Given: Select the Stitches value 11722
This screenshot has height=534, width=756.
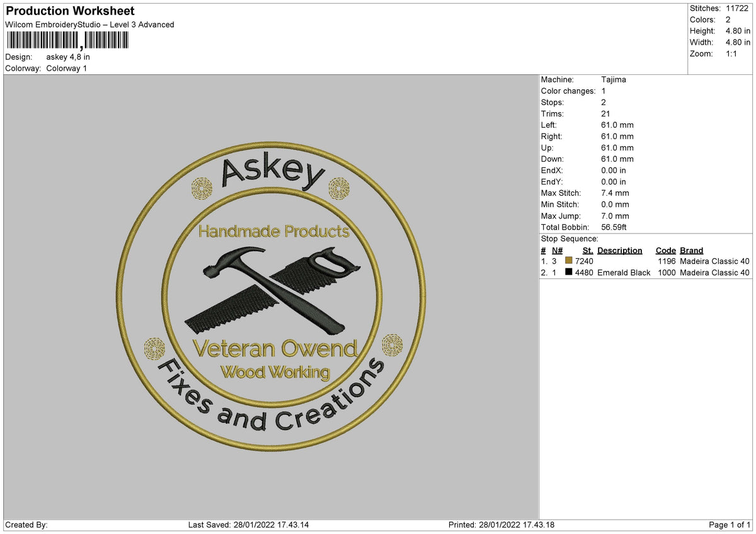Looking at the screenshot, I should [737, 8].
